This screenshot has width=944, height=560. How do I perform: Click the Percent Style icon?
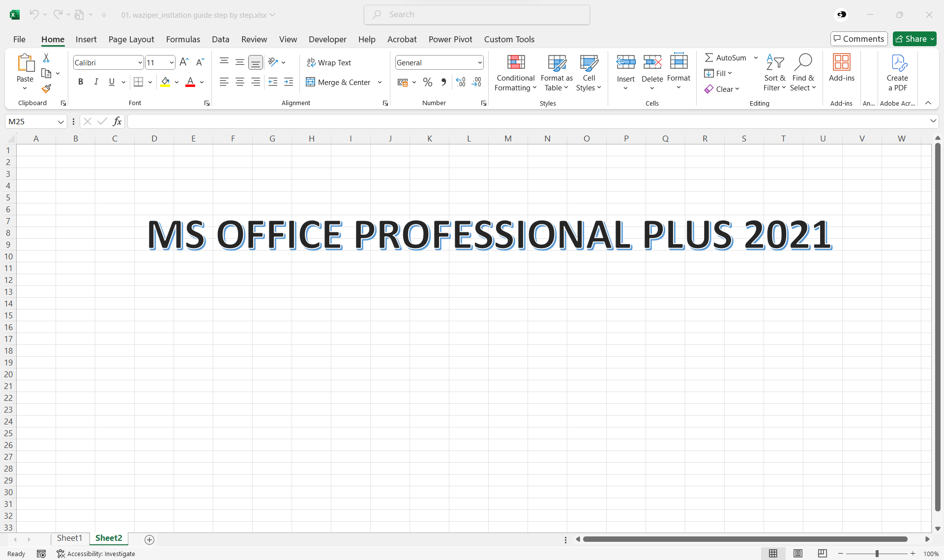428,82
